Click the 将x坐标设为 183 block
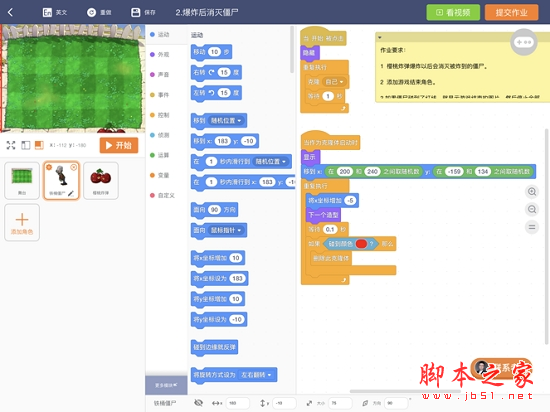550x412 pixels. tap(220, 278)
